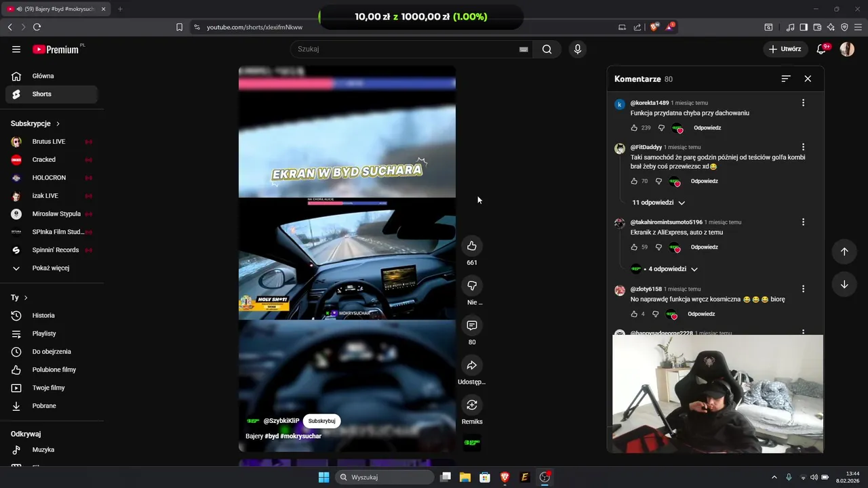Open YouTube notifications bell

pyautogui.click(x=822, y=49)
